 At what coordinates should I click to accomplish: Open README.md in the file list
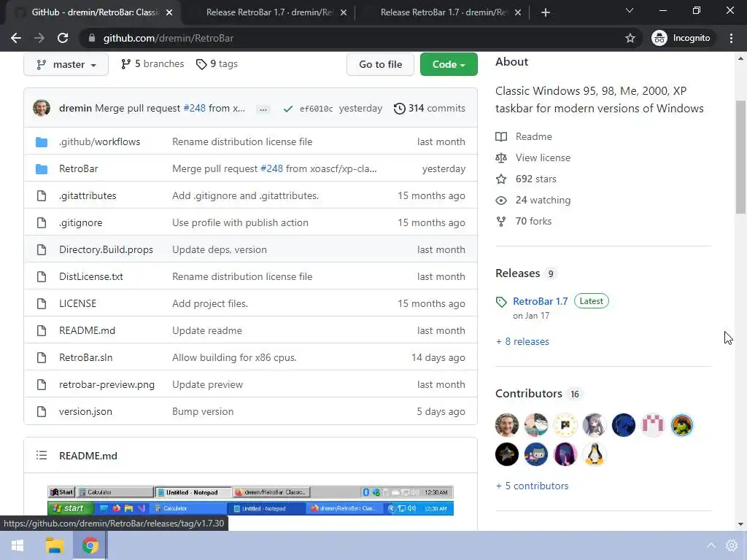[88, 330]
